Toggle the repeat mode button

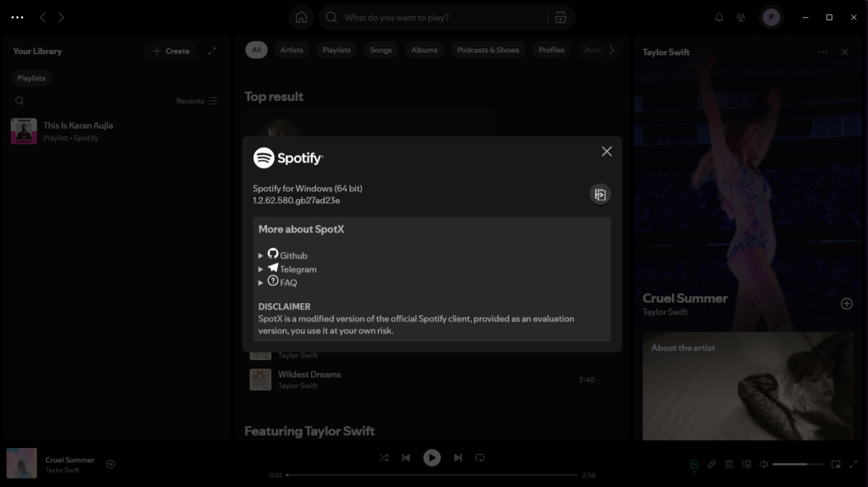pos(480,457)
